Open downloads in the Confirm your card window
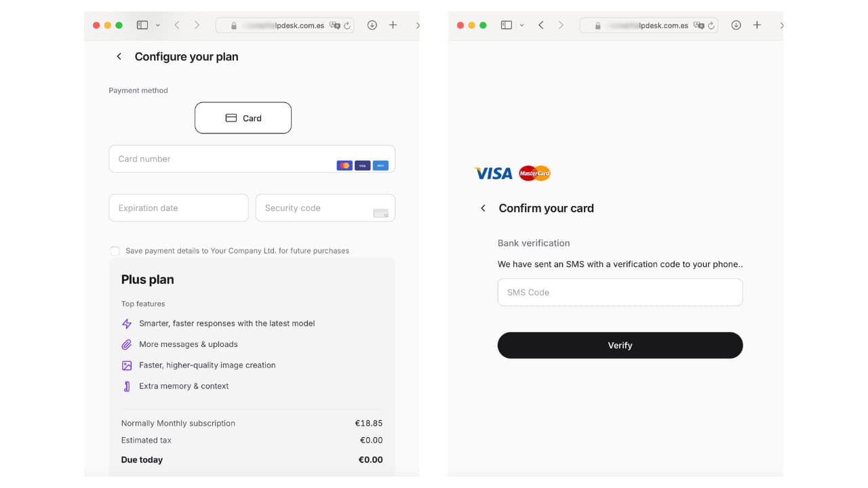The width and height of the screenshot is (868, 488). (736, 25)
